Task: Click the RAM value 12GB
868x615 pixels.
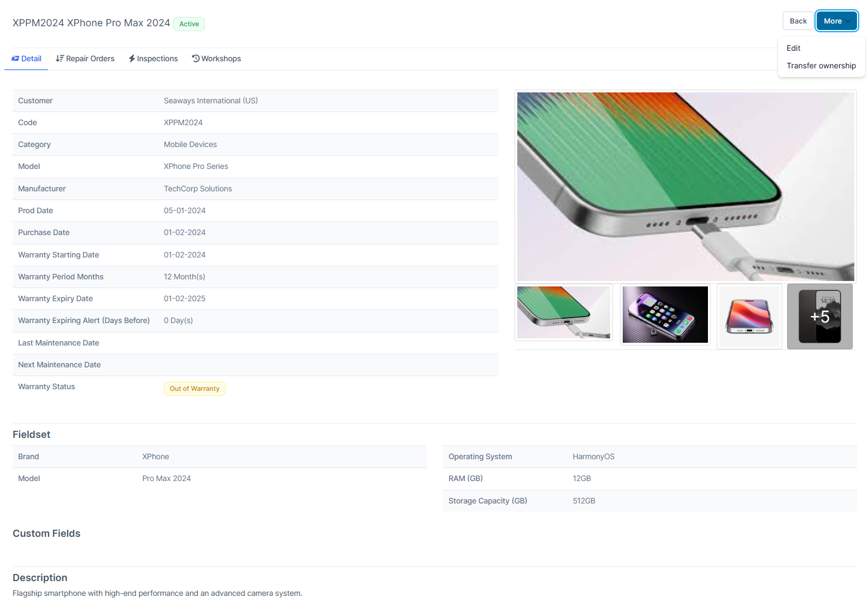Action: 582,478
